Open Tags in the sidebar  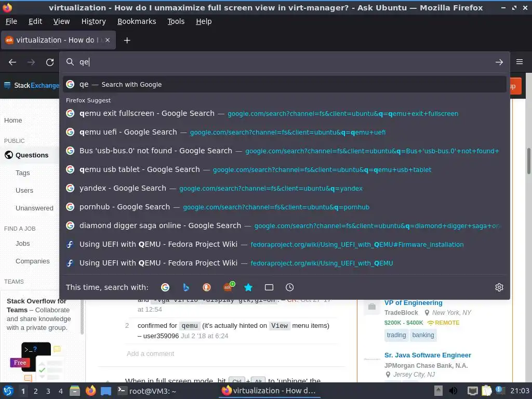[x=23, y=173]
